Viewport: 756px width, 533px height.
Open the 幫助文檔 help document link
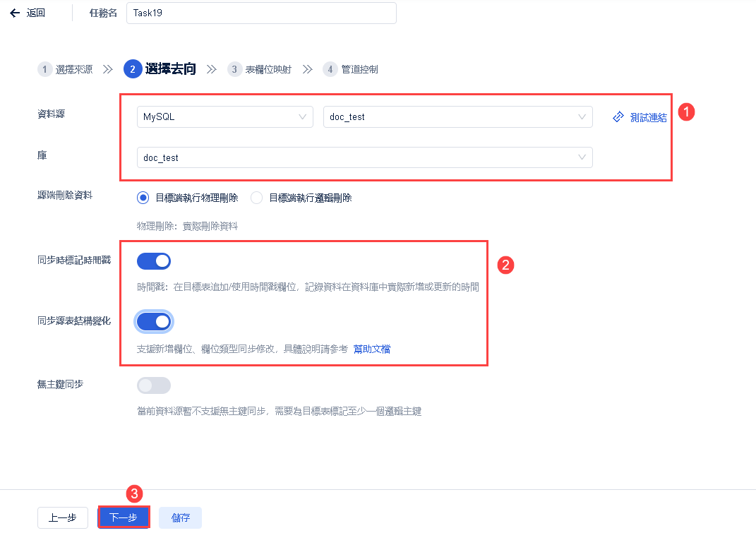tap(372, 349)
